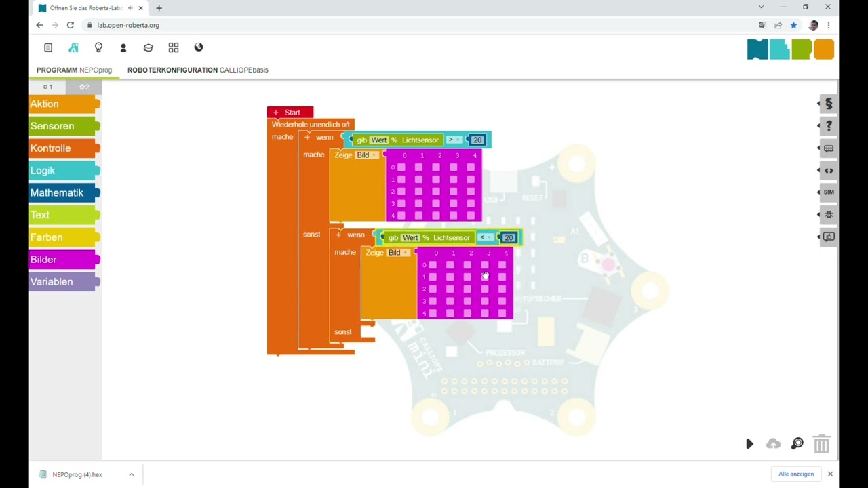Open the less-than operator dropdown

pyautogui.click(x=484, y=237)
